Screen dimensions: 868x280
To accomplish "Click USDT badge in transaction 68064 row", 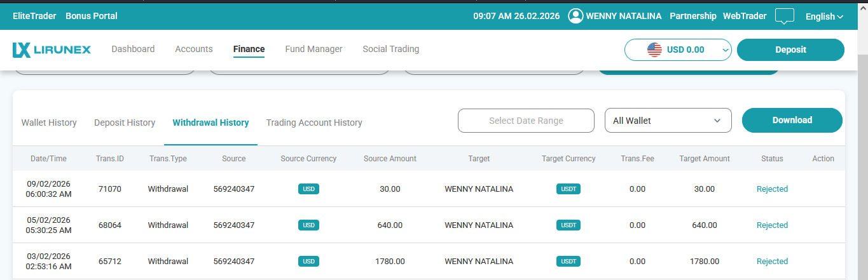I will [568, 225].
